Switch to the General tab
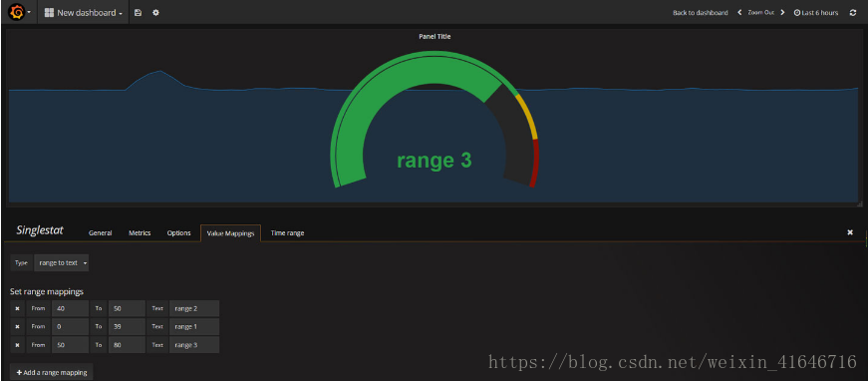The width and height of the screenshot is (868, 382). coord(101,232)
